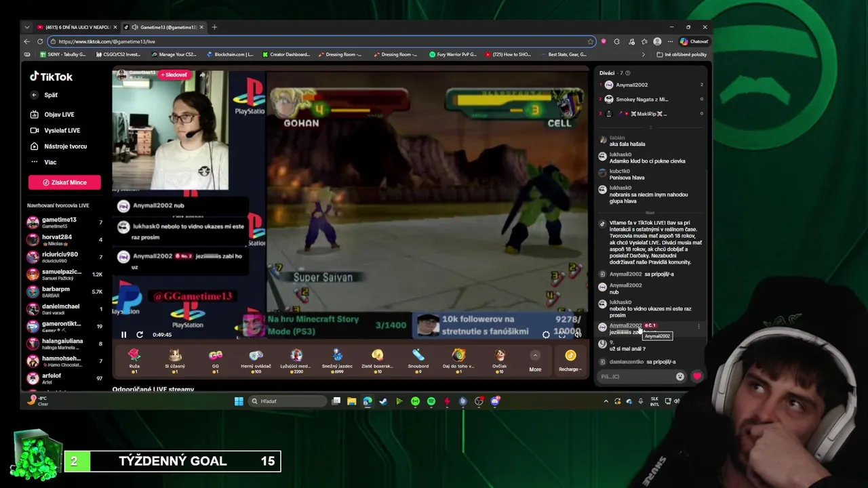Image resolution: width=868 pixels, height=488 pixels.
Task: Open Anymall2002 in top viewers list
Action: point(651,85)
